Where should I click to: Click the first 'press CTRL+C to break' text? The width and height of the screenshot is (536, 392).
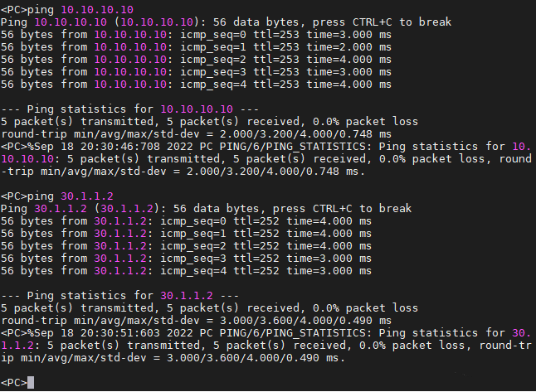(382, 22)
